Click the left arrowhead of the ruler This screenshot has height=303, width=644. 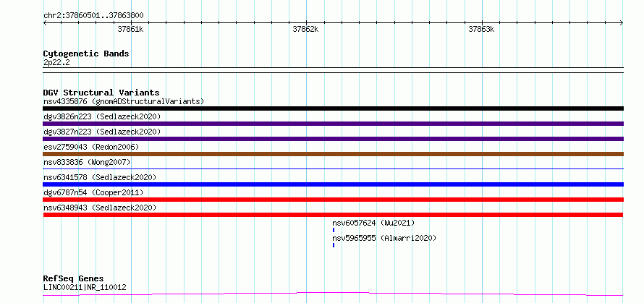pyautogui.click(x=45, y=23)
